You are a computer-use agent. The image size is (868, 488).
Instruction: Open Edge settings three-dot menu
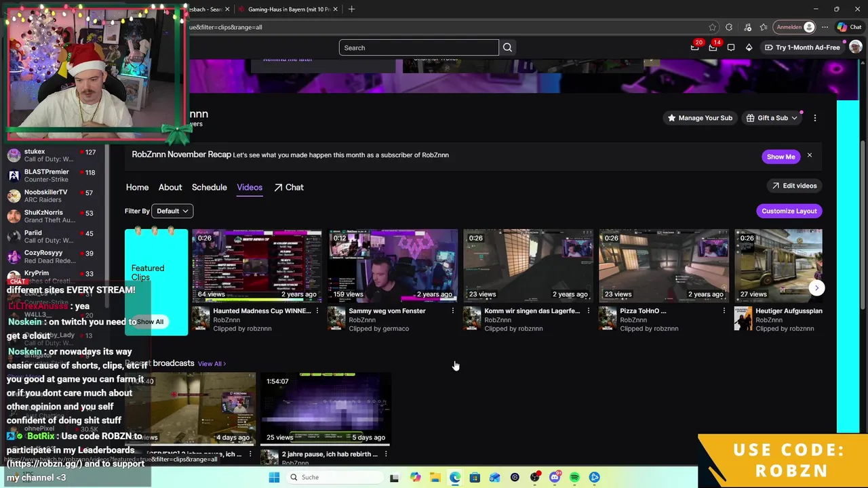[x=825, y=27]
